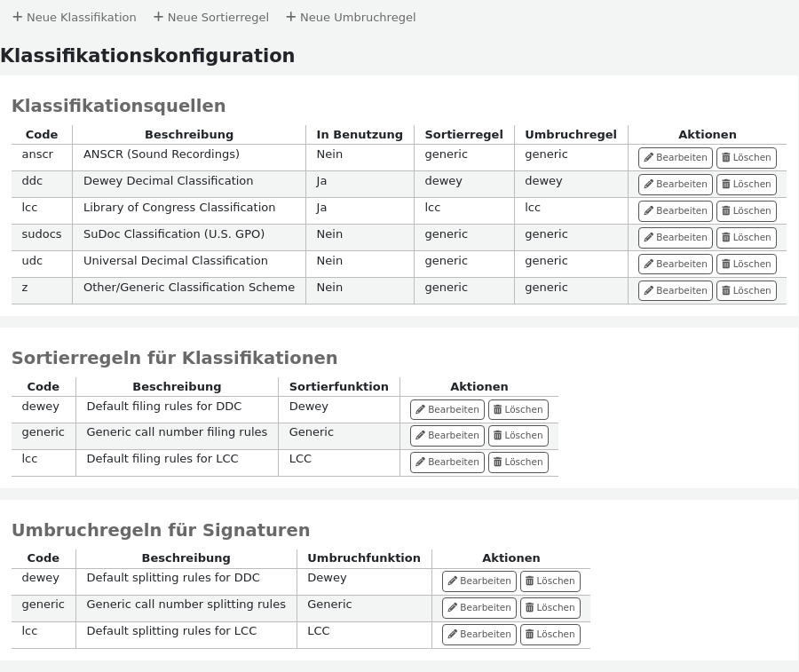799x672 pixels.
Task: Open the form to create Neue Klassifikation
Action: pyautogui.click(x=75, y=17)
